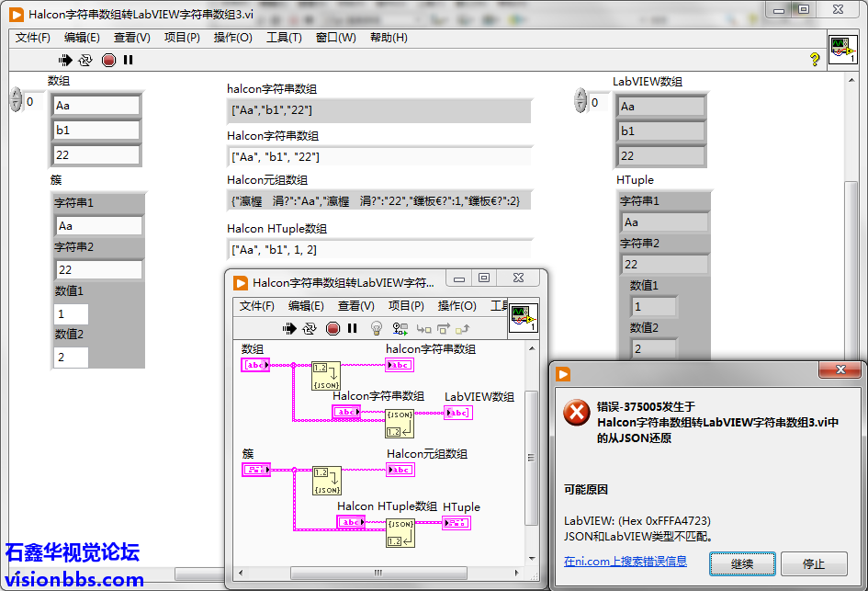Click the Halcon字符串数组 string input field
This screenshot has width=868, height=591.
379,157
